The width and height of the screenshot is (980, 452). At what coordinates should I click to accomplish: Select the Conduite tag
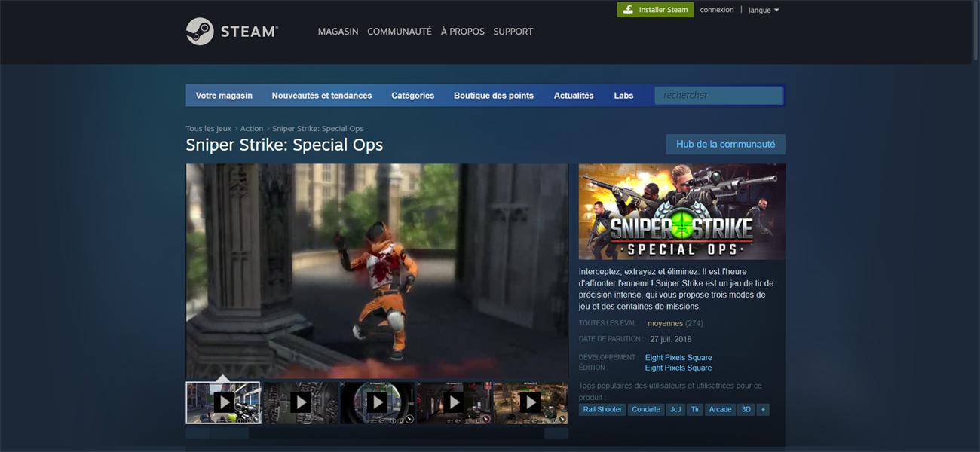tap(646, 410)
